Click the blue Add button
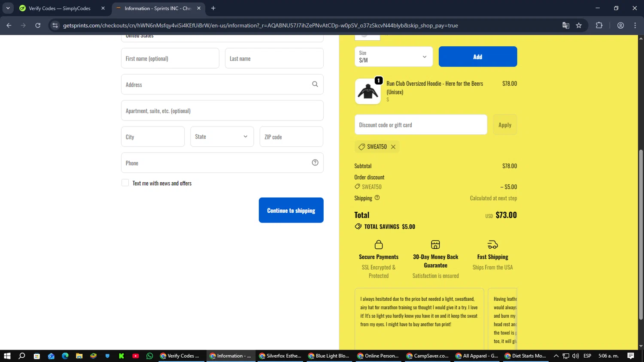This screenshot has width=644, height=362. (x=478, y=57)
